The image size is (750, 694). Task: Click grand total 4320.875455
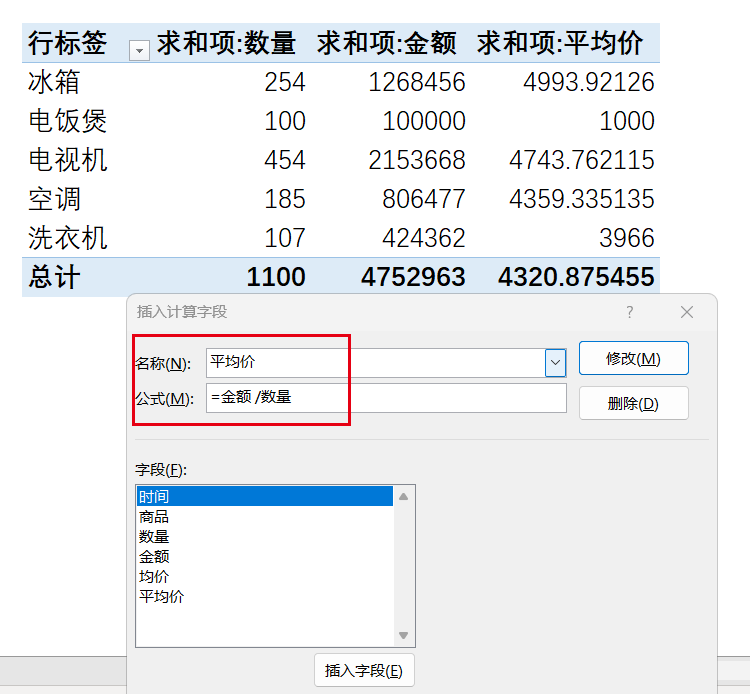tap(576, 277)
